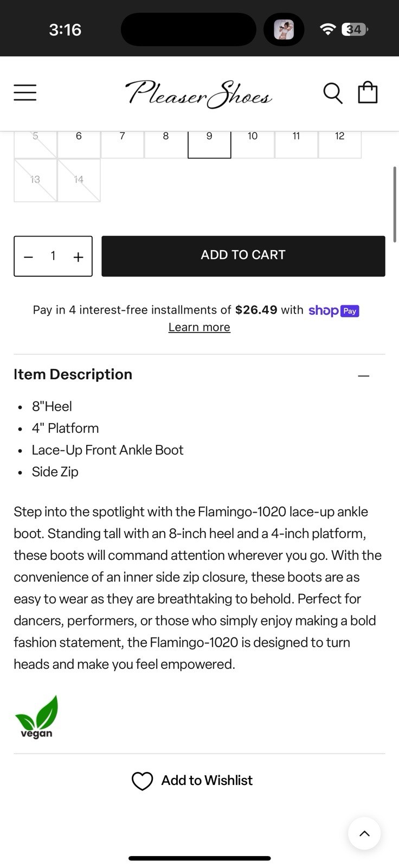This screenshot has width=399, height=868.
Task: Open the hamburger navigation menu
Action: click(x=25, y=93)
